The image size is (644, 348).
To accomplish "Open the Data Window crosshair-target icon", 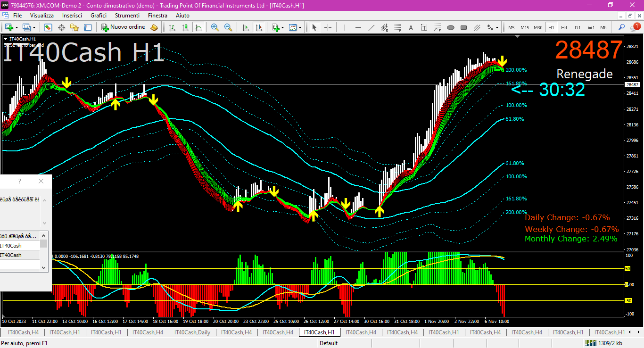I will tap(61, 27).
